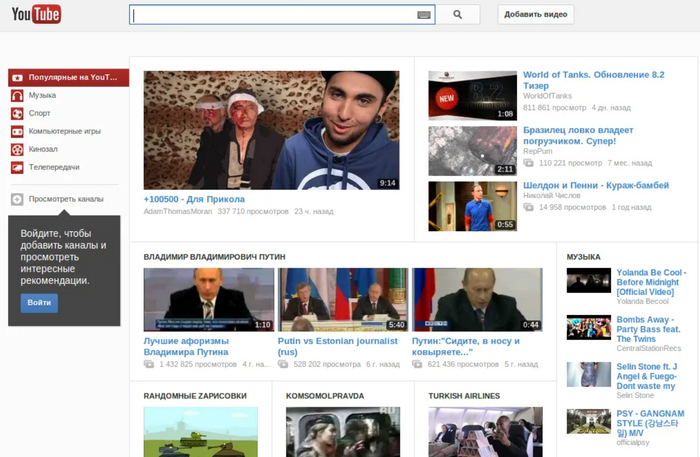Open Лучшие афоризмы Владимира Путина title

click(186, 347)
